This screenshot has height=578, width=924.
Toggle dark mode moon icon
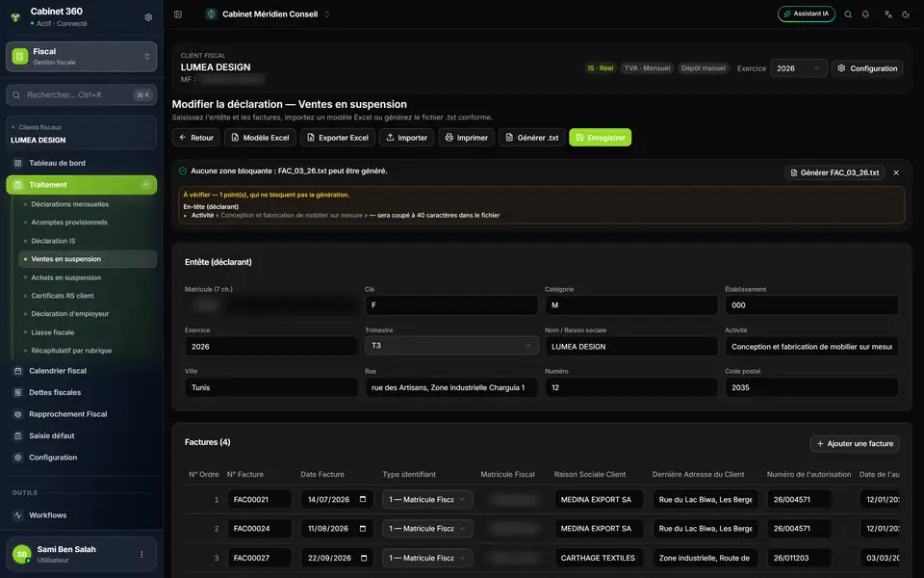click(906, 14)
